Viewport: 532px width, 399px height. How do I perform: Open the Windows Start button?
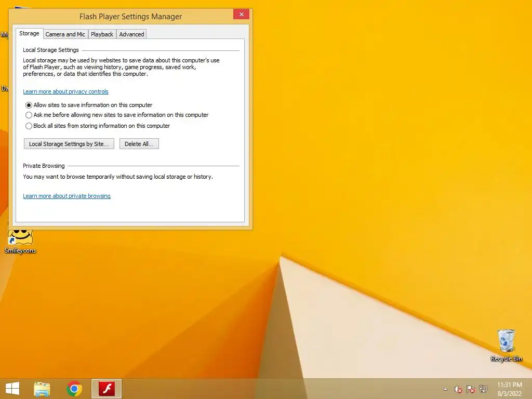click(12, 389)
